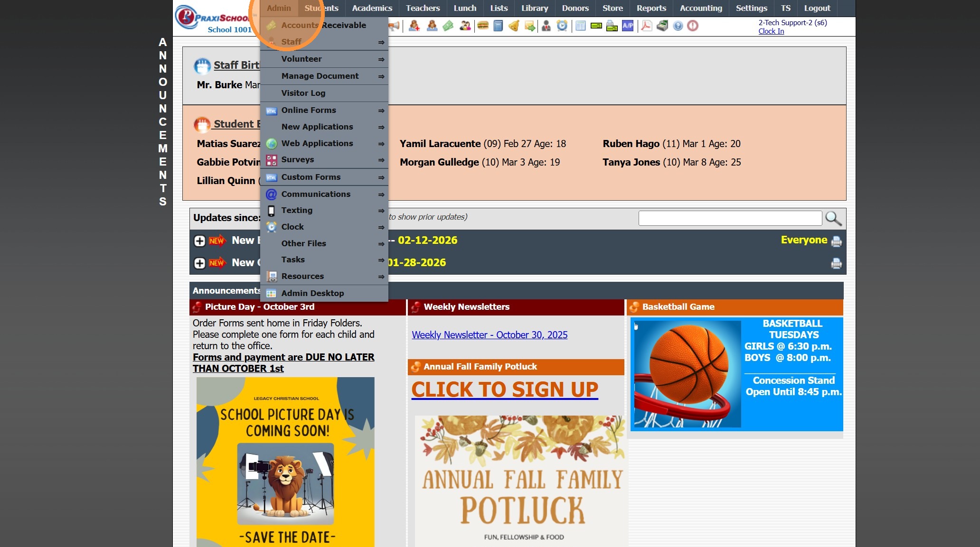Open the Online Forms submenu
The image size is (980, 547).
pos(309,110)
